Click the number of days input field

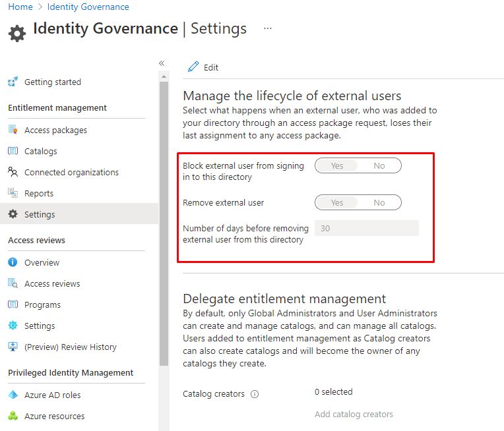click(366, 229)
